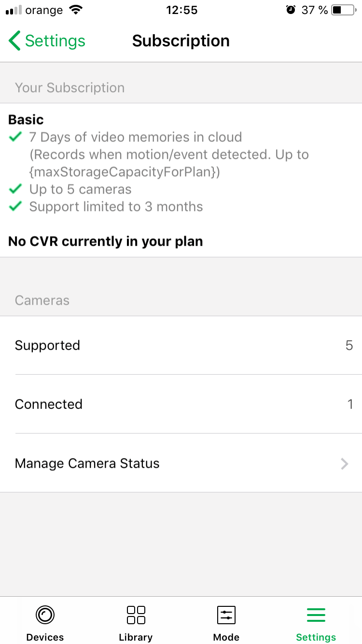Tap the alarm clock status icon
Screen dimensions: 362x644
point(291,10)
